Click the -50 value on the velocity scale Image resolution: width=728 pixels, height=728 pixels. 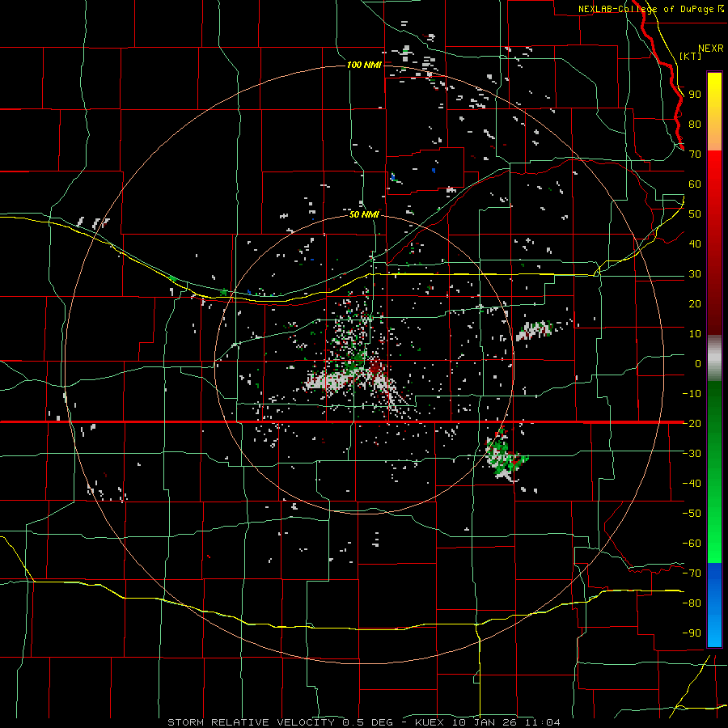point(692,514)
